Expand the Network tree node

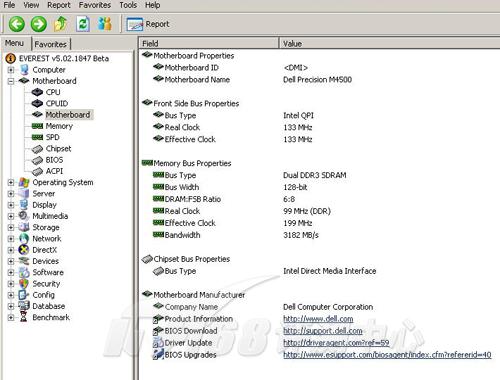click(11, 239)
